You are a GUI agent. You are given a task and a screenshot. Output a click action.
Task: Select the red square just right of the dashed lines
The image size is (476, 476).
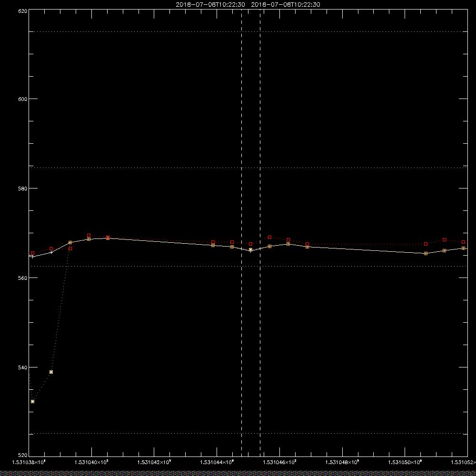tap(269, 238)
